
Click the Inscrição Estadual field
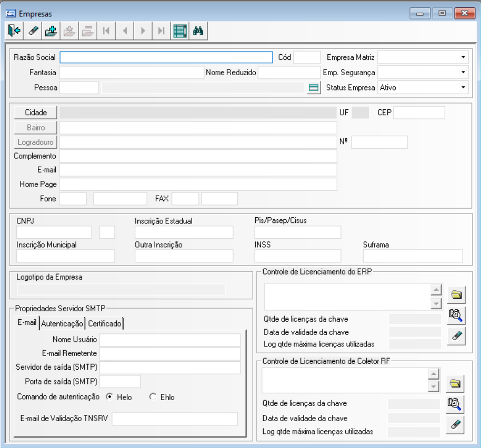point(184,232)
